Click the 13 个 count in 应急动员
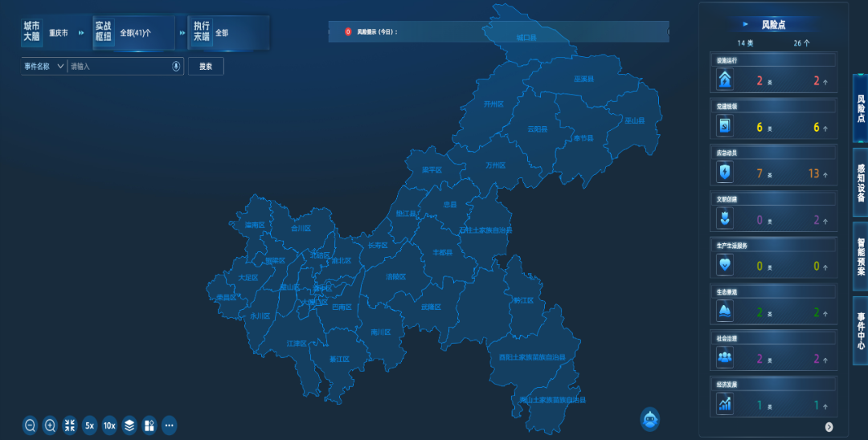 click(x=817, y=173)
